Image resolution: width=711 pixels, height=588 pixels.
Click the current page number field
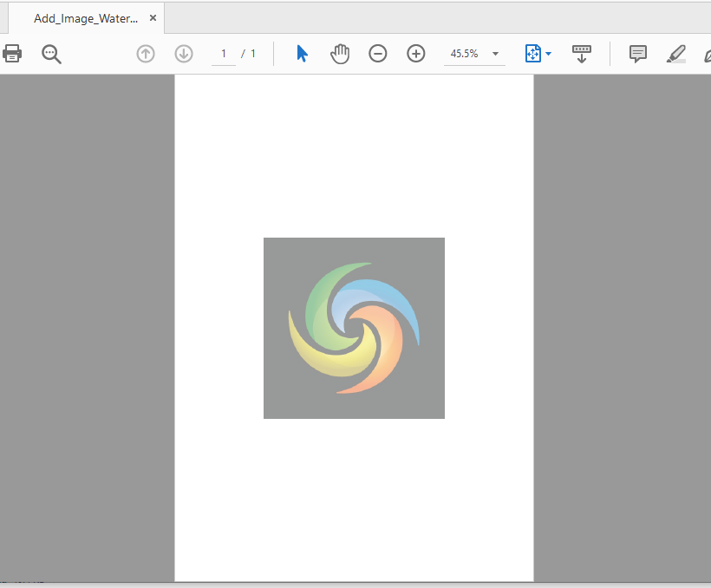[x=224, y=54]
